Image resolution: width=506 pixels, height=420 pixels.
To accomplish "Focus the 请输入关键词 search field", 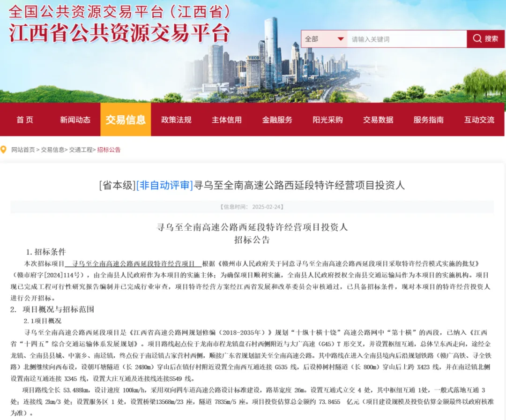I will point(406,39).
